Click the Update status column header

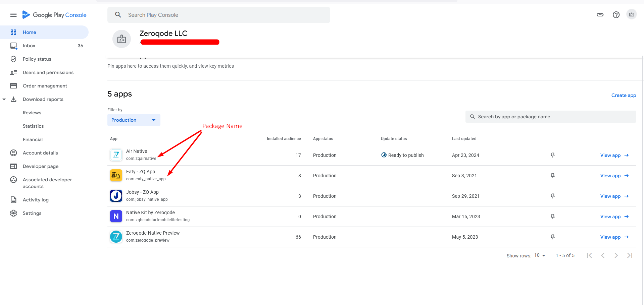[394, 139]
